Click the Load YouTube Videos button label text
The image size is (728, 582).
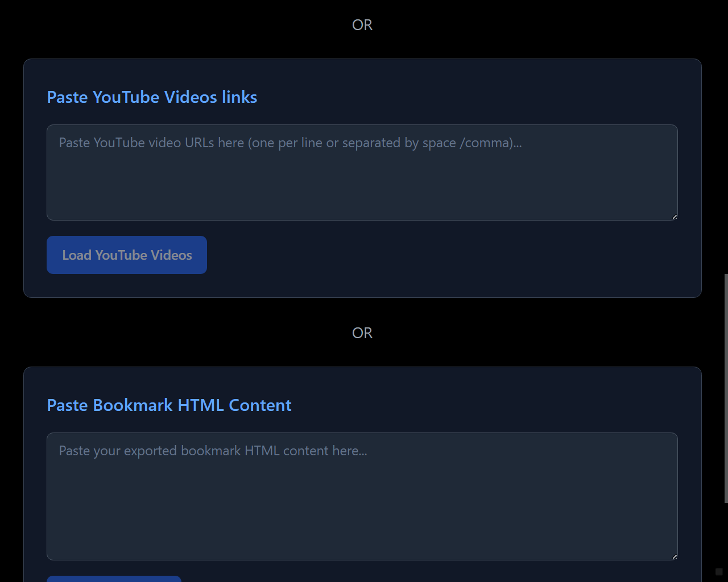pos(126,255)
